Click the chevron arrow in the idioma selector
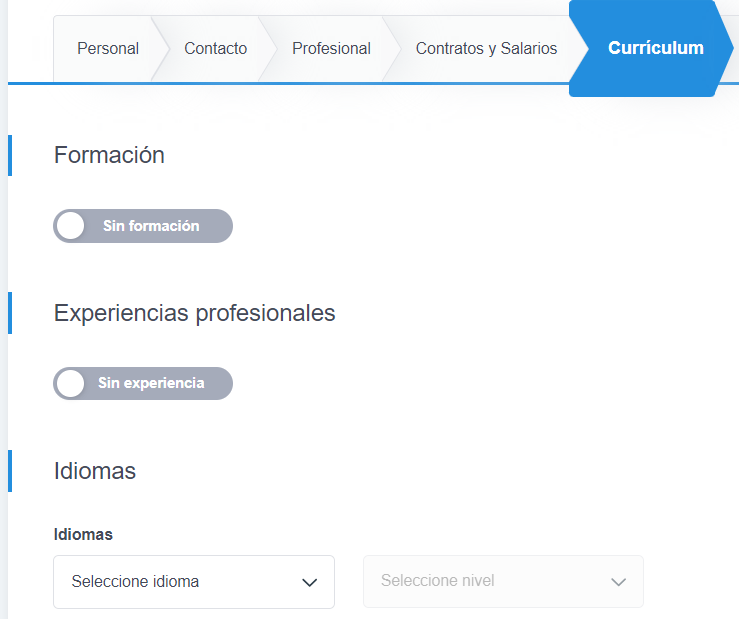The image size is (739, 619). (310, 582)
